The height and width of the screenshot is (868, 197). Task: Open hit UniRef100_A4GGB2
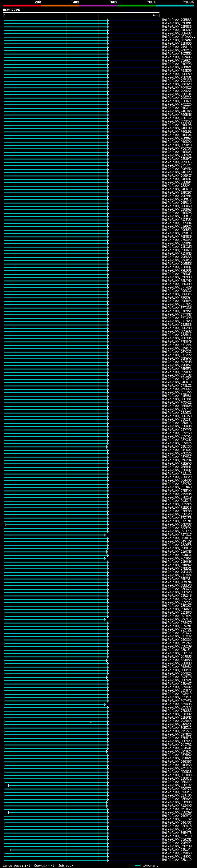point(177,30)
